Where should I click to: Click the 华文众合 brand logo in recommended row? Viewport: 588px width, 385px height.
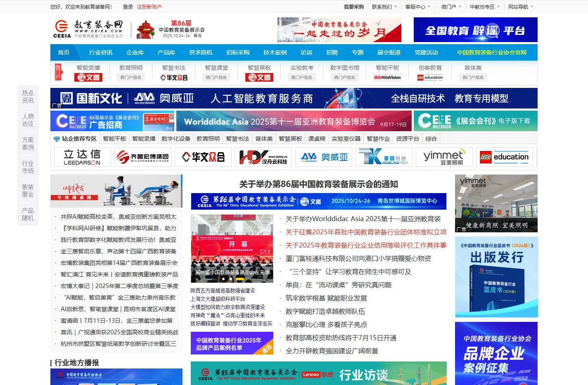pyautogui.click(x=203, y=157)
